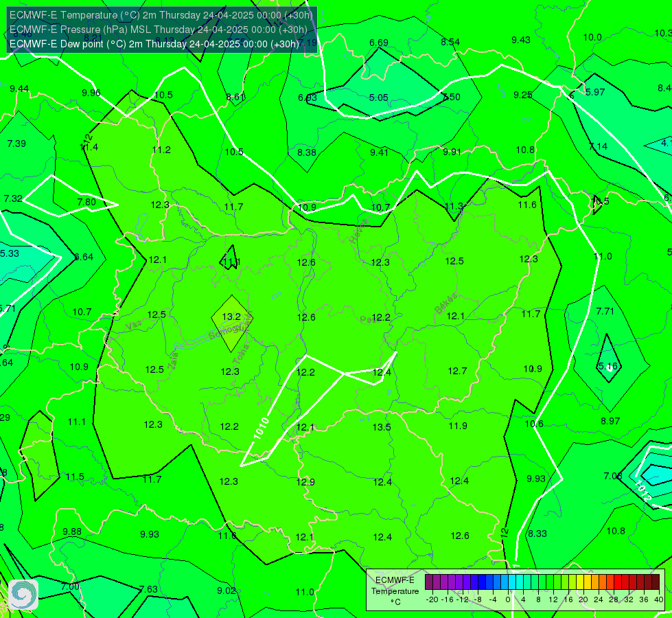Viewport: 672px width, 618px height.
Task: Click the 1010 isobar label
Action: tap(261, 428)
